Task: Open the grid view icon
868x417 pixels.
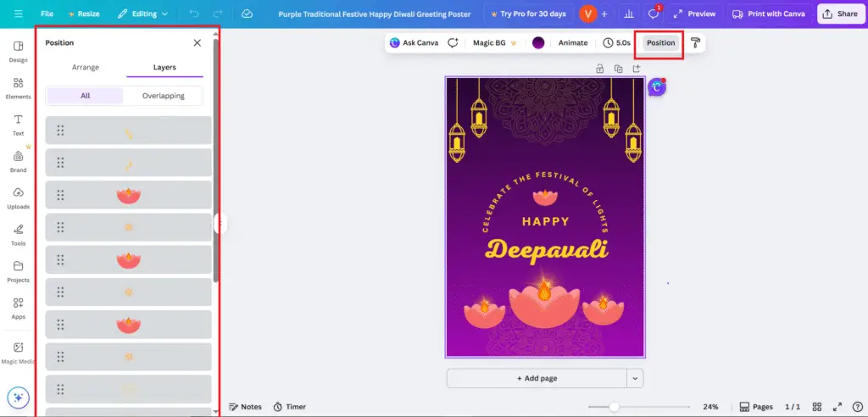Action: tap(817, 407)
